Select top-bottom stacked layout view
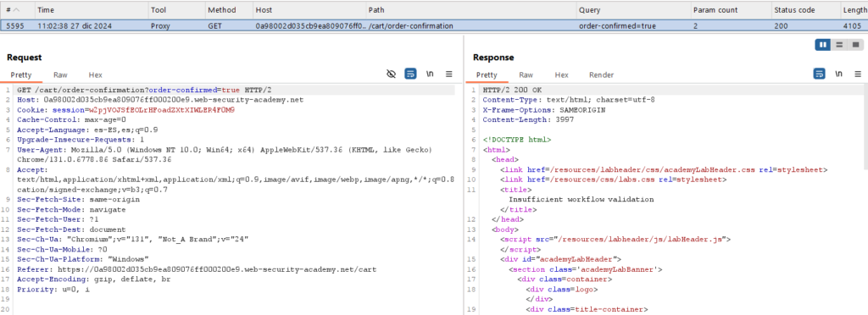 pyautogui.click(x=838, y=45)
